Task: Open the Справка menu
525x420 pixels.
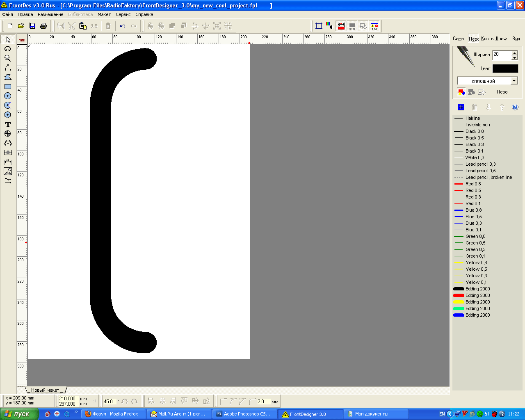Action: 144,14
